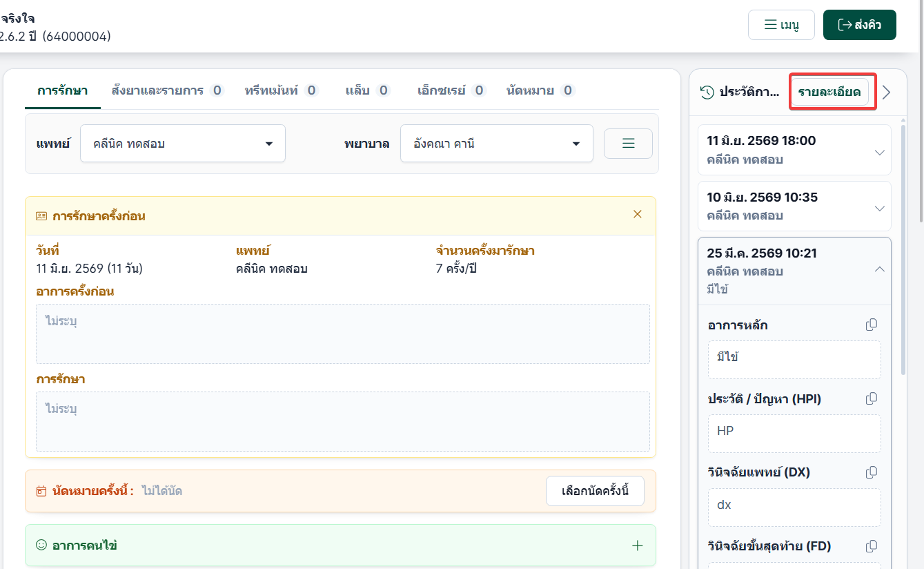Click the DX field showing dx
The width and height of the screenshot is (924, 569).
[794, 507]
